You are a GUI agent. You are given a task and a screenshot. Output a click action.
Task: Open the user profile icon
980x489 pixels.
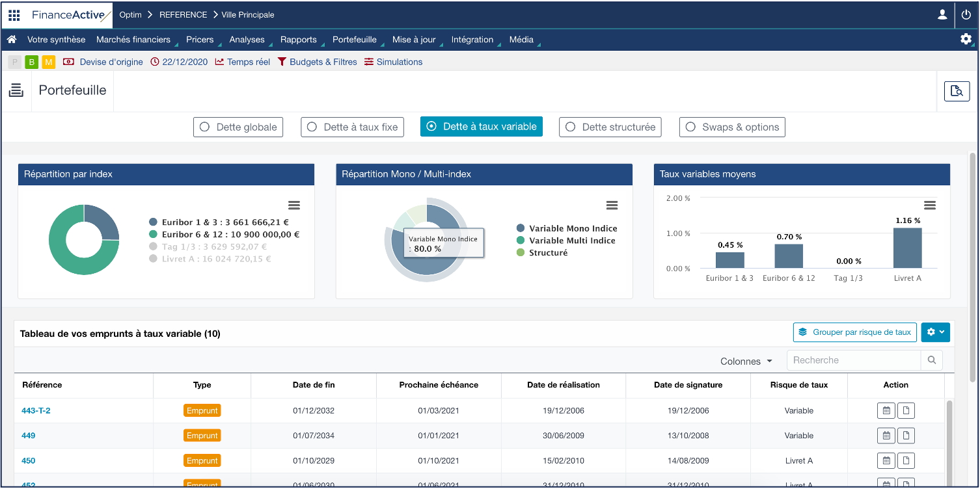[x=942, y=15]
